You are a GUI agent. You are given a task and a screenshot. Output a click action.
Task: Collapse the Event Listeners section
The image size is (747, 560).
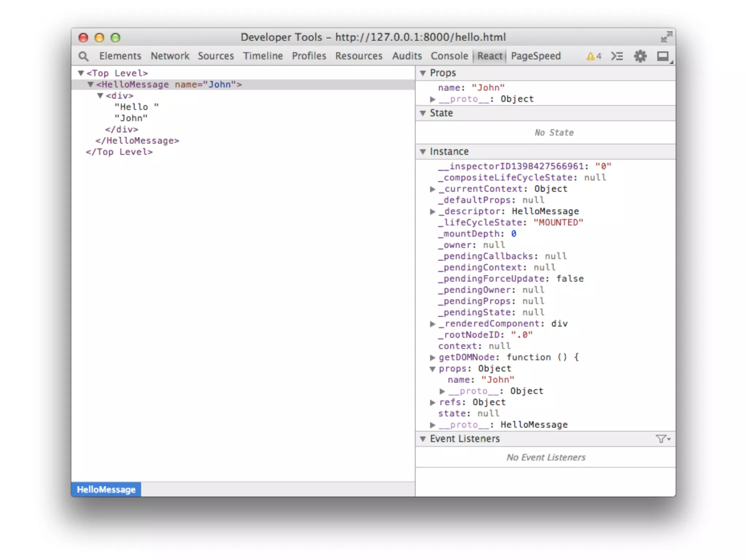pyautogui.click(x=423, y=439)
